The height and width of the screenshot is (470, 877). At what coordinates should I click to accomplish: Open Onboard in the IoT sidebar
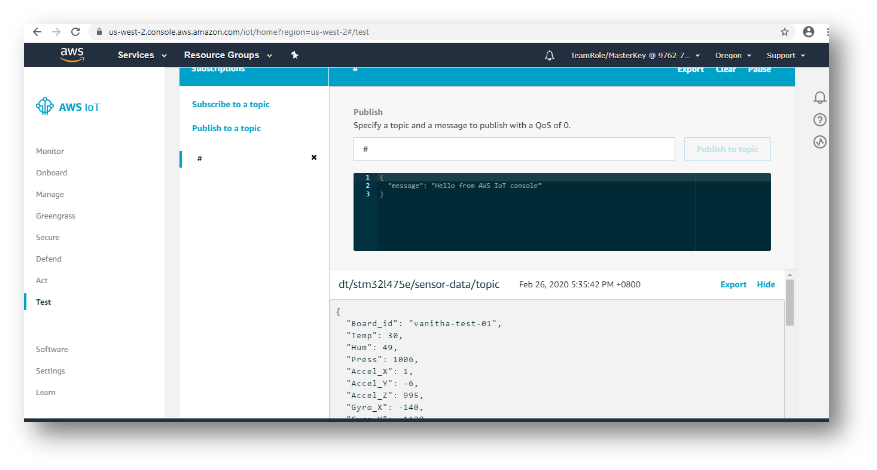pos(51,173)
